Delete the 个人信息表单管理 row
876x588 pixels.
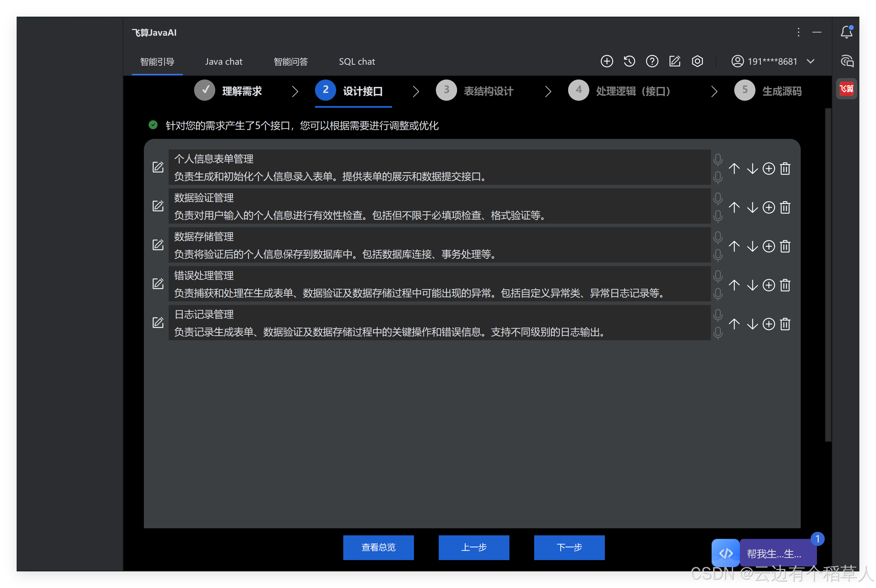click(785, 169)
